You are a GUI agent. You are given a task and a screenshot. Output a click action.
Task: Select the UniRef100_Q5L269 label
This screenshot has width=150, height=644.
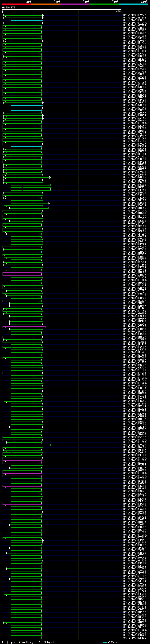pos(135,128)
